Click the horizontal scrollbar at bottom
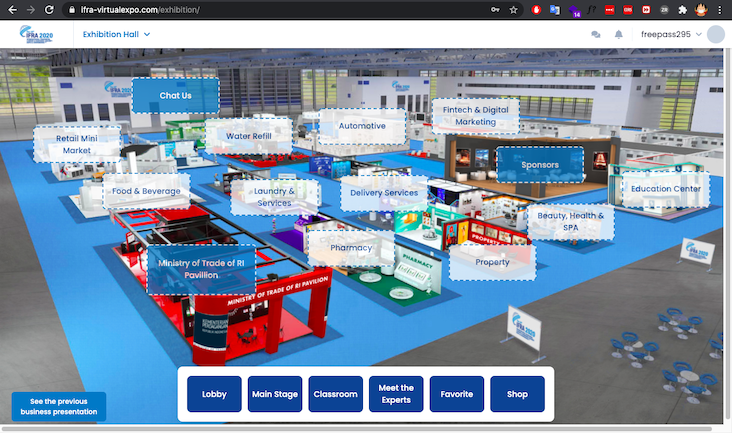This screenshot has width=732, height=433. (357, 428)
